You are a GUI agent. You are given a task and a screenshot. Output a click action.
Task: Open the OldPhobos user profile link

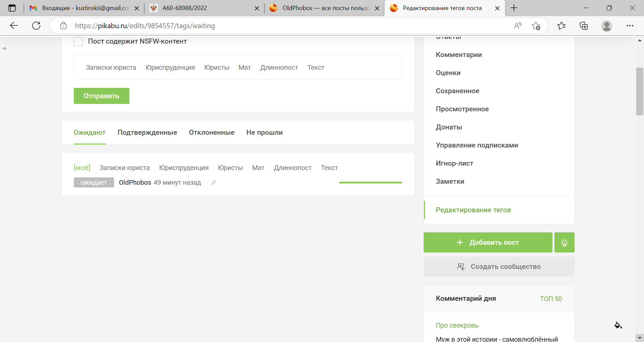(x=135, y=182)
